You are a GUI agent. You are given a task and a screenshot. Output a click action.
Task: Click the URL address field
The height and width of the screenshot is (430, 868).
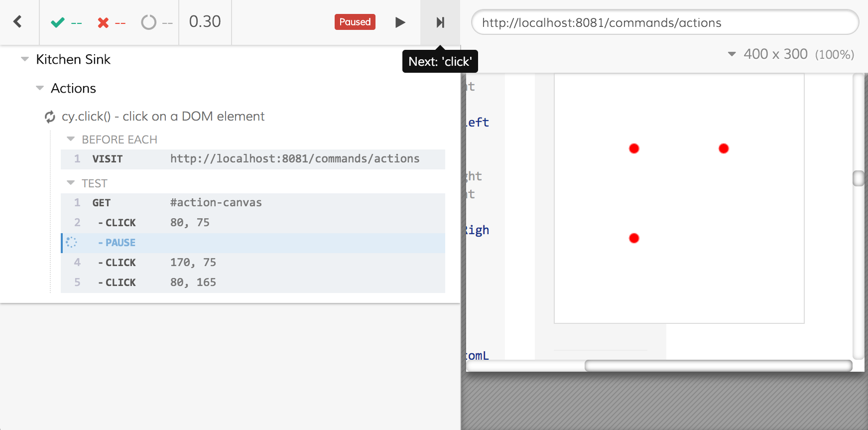(665, 23)
